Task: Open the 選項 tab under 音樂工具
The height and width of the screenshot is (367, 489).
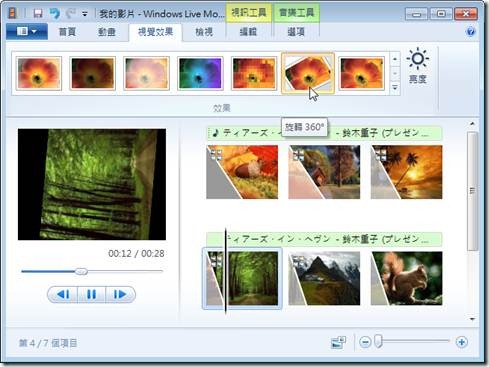Action: pyautogui.click(x=296, y=32)
